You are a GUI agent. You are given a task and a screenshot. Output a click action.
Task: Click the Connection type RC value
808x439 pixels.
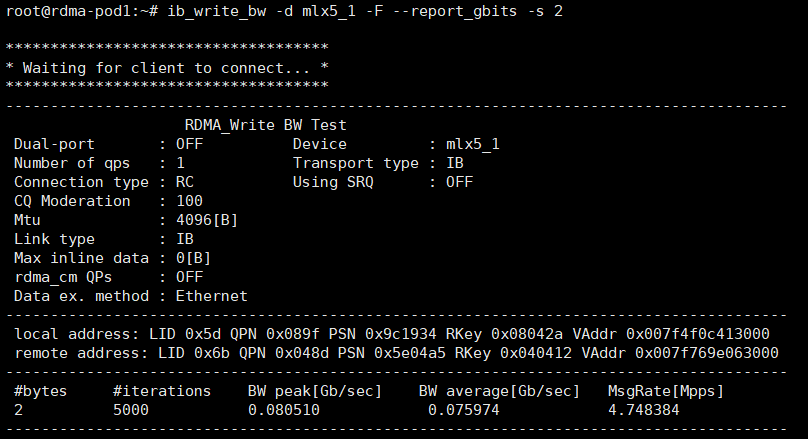184,182
